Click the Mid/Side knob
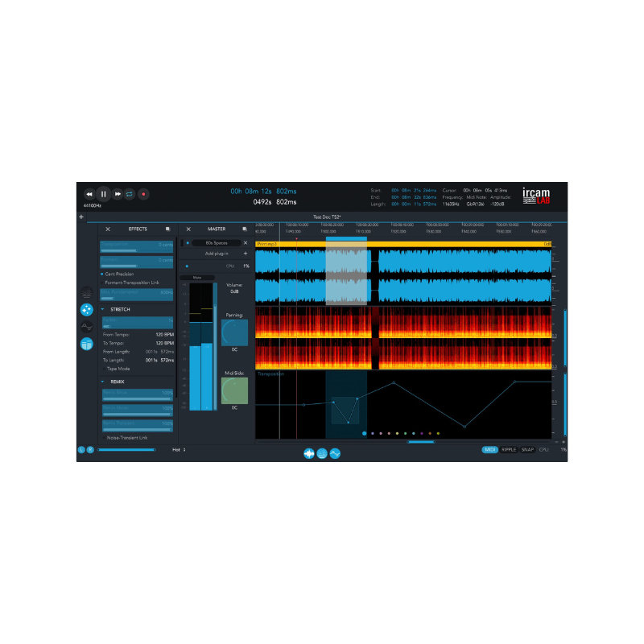Image resolution: width=644 pixels, height=644 pixels. coord(234,391)
